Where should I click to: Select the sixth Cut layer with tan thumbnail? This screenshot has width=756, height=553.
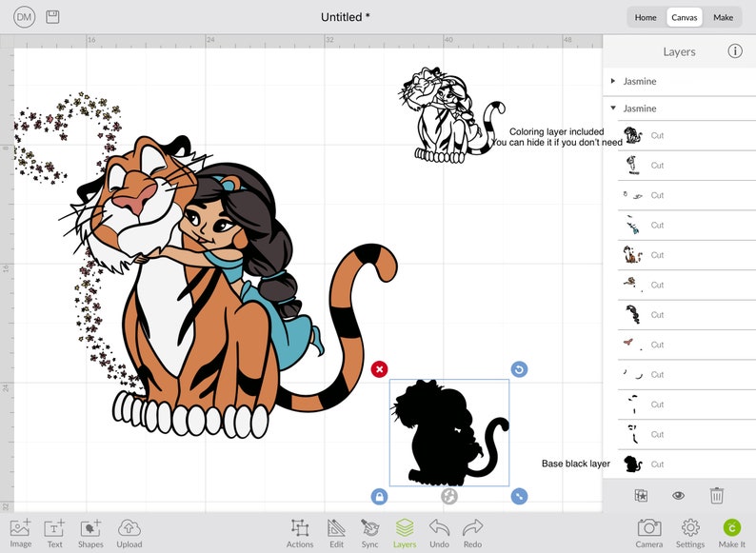pos(686,285)
